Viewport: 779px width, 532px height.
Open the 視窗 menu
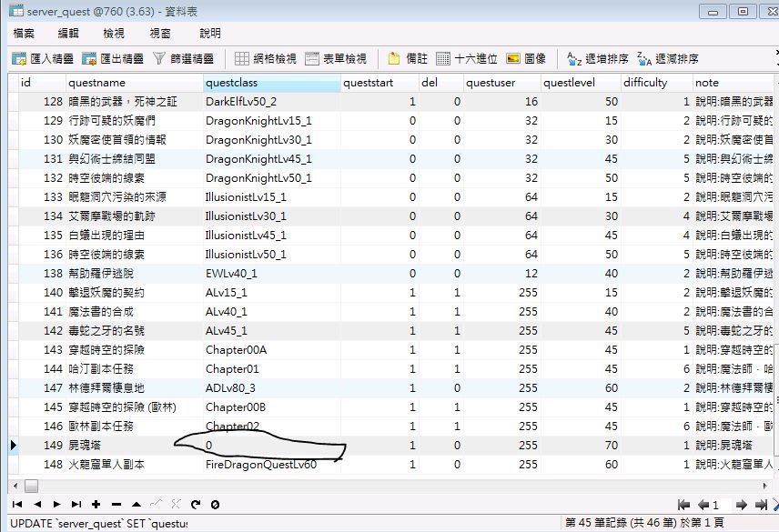point(160,34)
